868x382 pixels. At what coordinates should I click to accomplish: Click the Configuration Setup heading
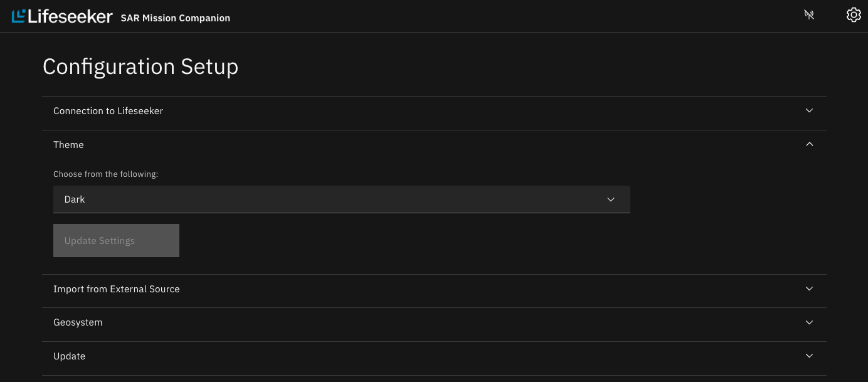[140, 66]
